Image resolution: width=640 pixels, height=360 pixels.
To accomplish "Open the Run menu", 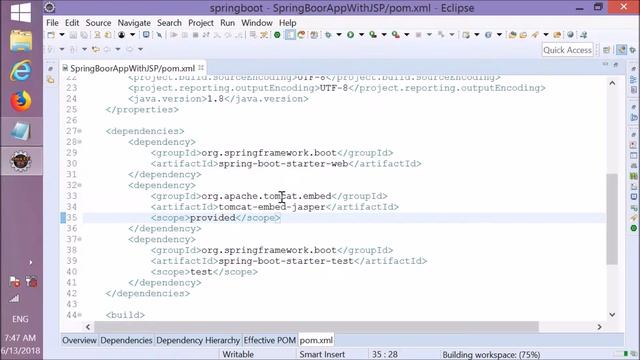I will (x=227, y=23).
